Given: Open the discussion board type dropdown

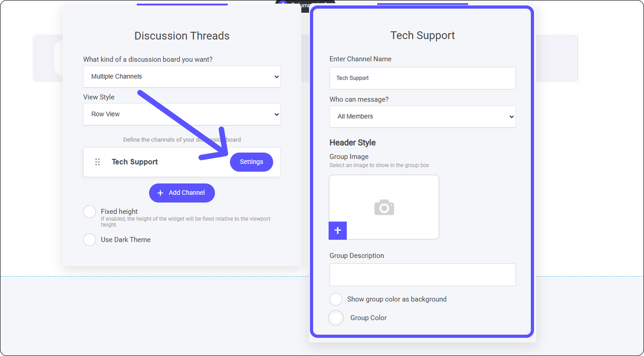Looking at the screenshot, I should coord(182,77).
